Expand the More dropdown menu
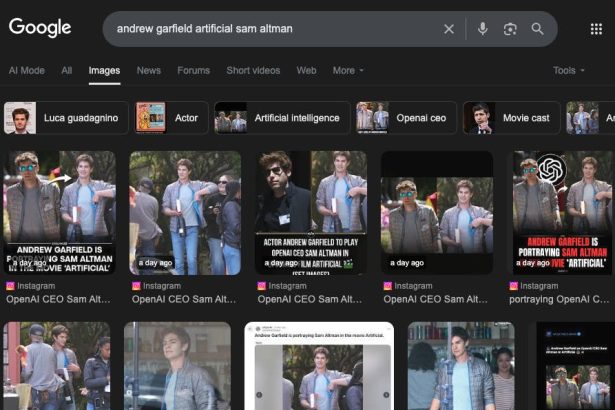 tap(348, 71)
